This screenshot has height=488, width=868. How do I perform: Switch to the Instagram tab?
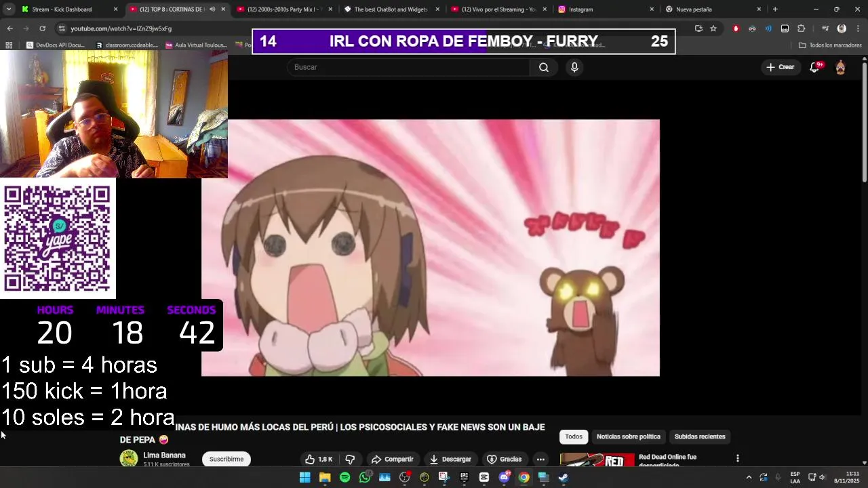[606, 9]
